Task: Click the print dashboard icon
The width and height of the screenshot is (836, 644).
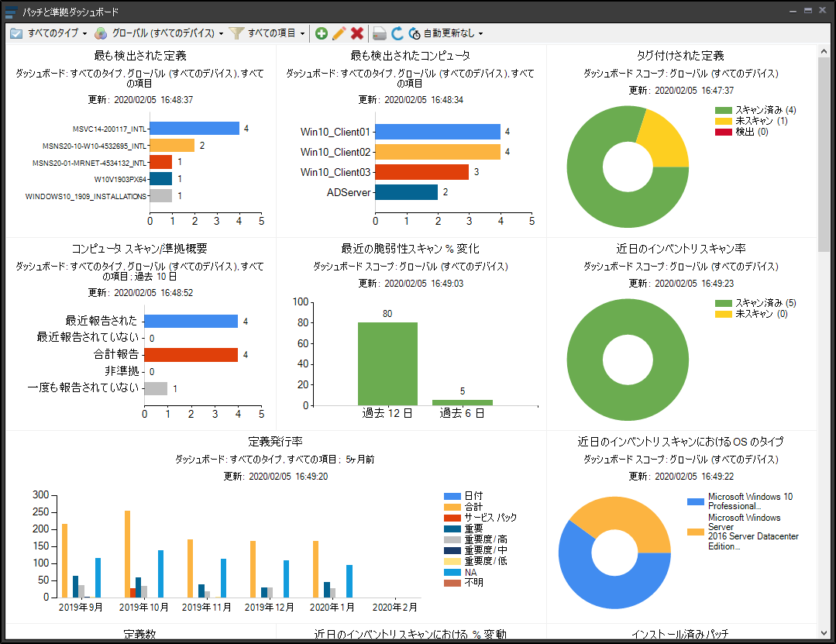Action: (x=380, y=33)
